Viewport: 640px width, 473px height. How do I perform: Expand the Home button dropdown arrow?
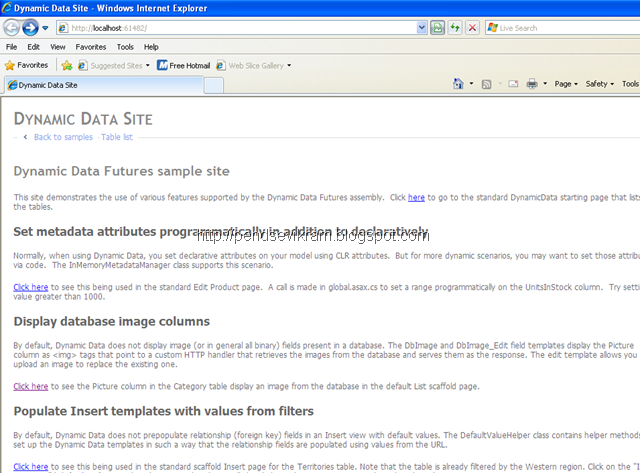(x=471, y=84)
